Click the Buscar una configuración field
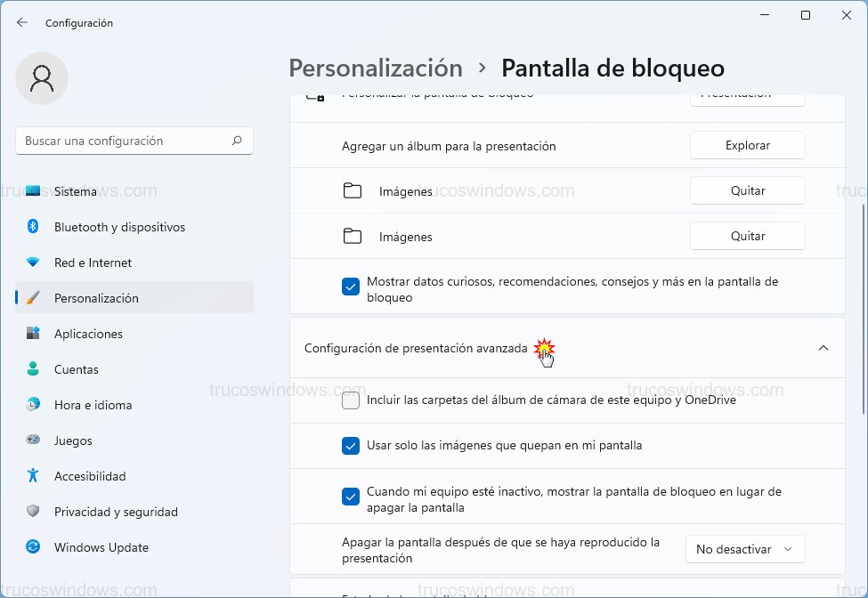 (x=125, y=141)
